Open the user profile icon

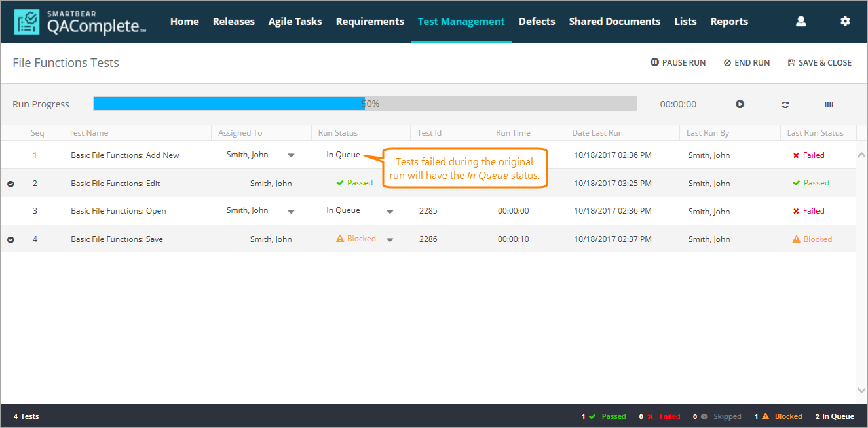(x=801, y=22)
